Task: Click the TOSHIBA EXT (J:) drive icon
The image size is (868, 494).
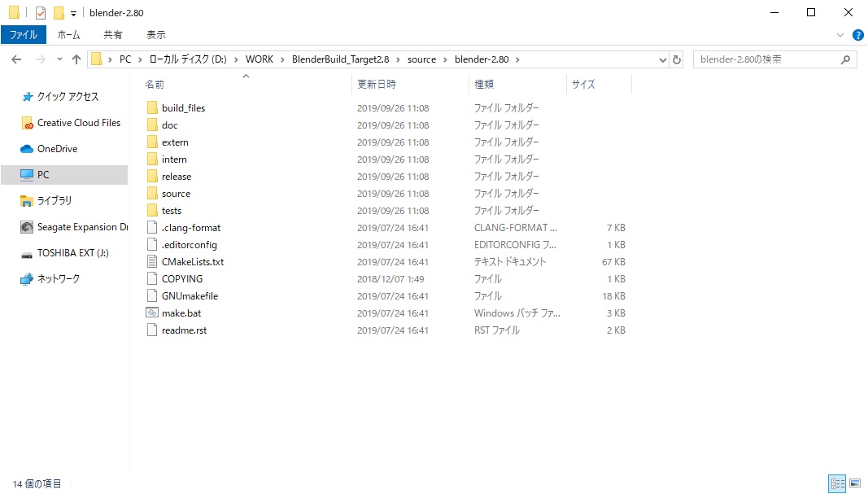Action: [27, 254]
